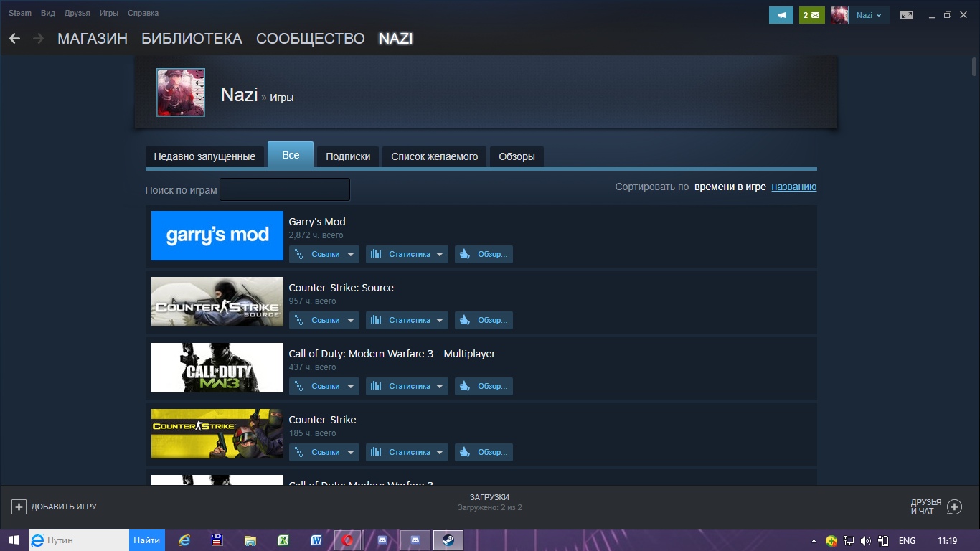The height and width of the screenshot is (551, 980).
Task: Open the inbox with 2 messages
Action: click(811, 15)
